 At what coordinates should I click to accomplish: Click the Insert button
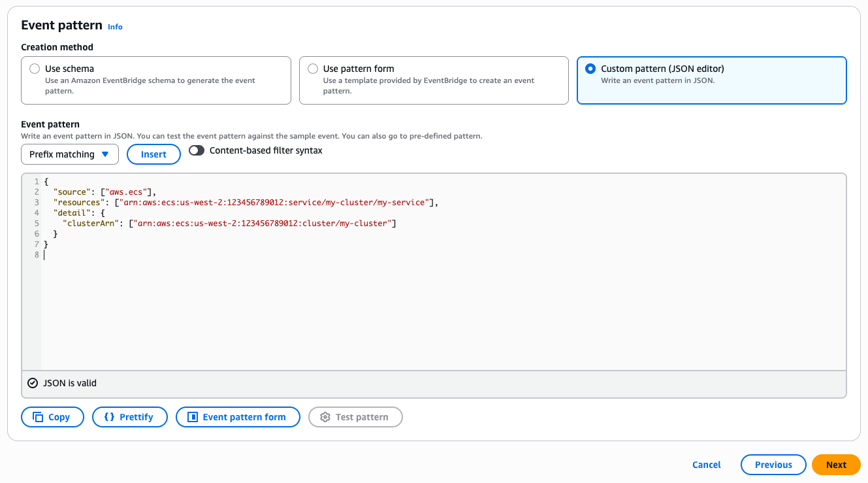click(153, 154)
